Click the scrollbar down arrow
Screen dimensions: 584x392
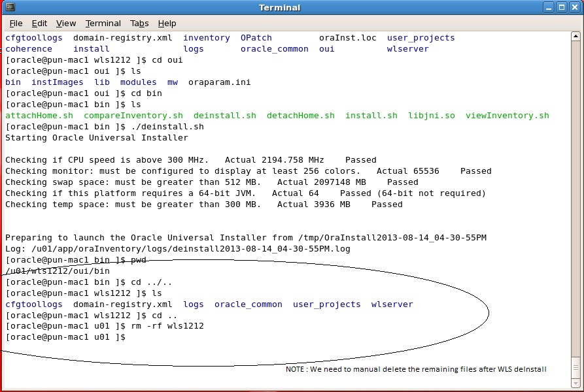point(575,383)
